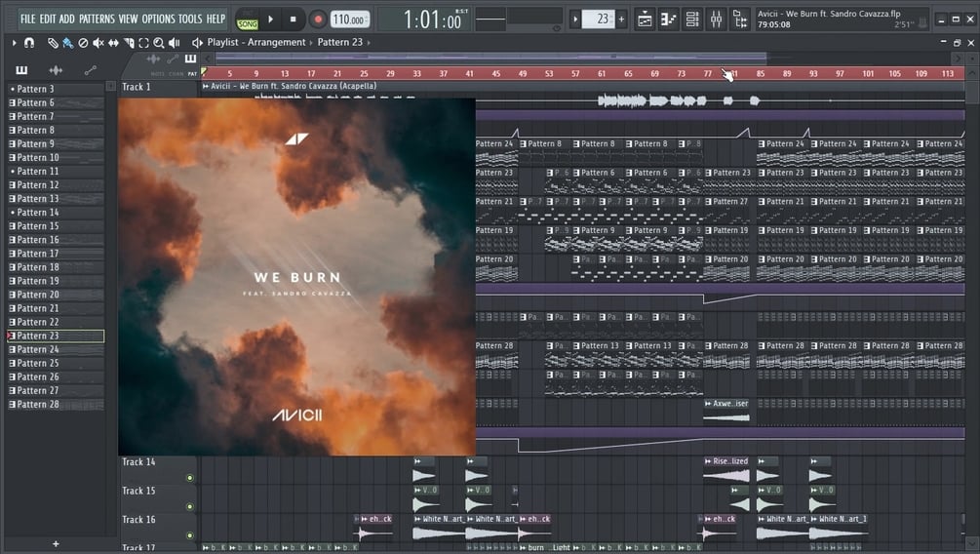Open the Browser toolbar icon
The image size is (980, 554).
[x=740, y=20]
